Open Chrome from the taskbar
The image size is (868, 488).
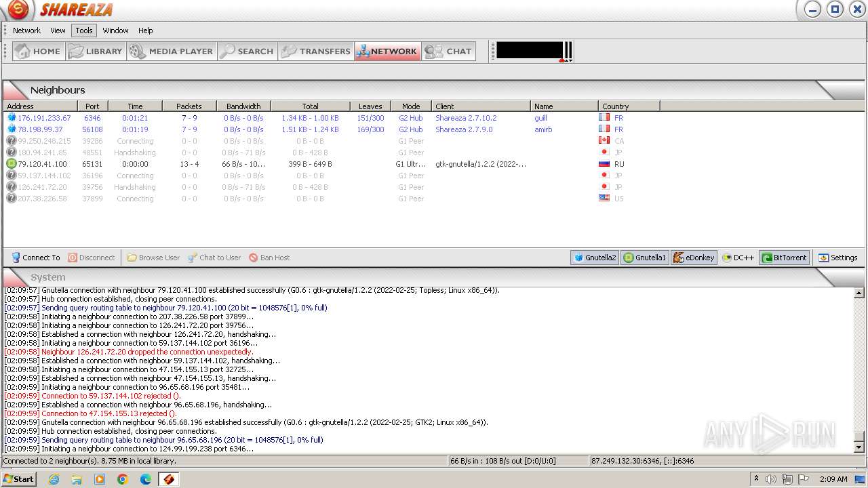coord(123,479)
